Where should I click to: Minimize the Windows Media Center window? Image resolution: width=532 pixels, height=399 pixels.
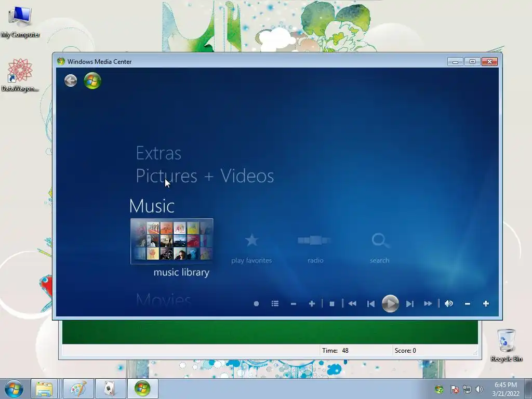pyautogui.click(x=455, y=61)
